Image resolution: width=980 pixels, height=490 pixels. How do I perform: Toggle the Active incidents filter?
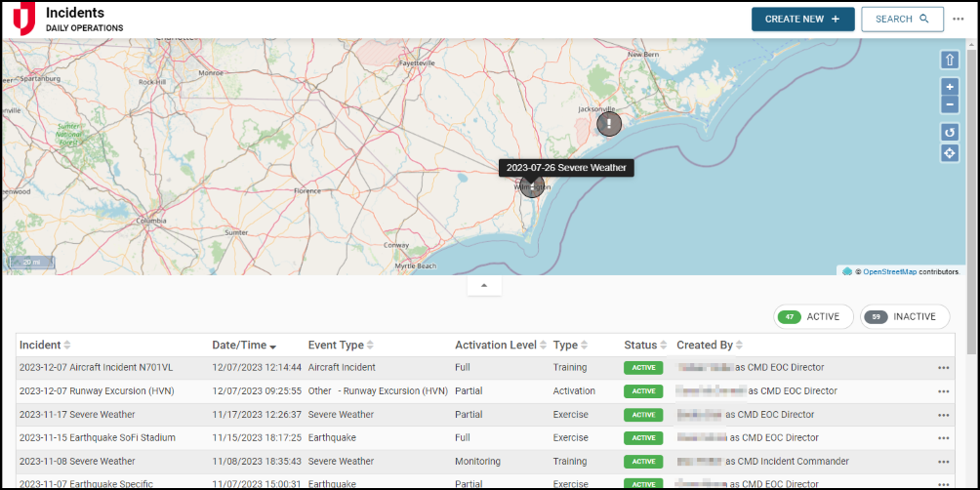(813, 316)
